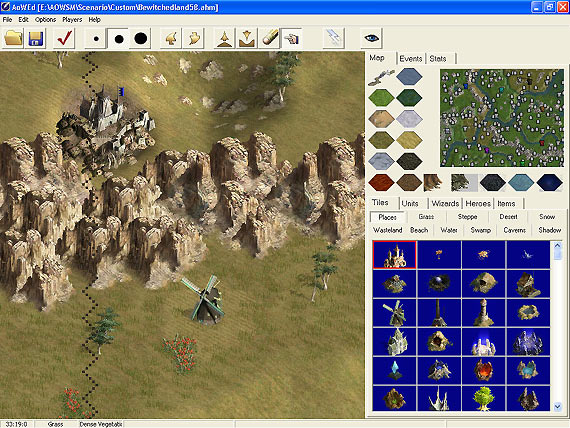Select the raise terrain tool
Screen dimensions: 570x428
click(x=224, y=38)
